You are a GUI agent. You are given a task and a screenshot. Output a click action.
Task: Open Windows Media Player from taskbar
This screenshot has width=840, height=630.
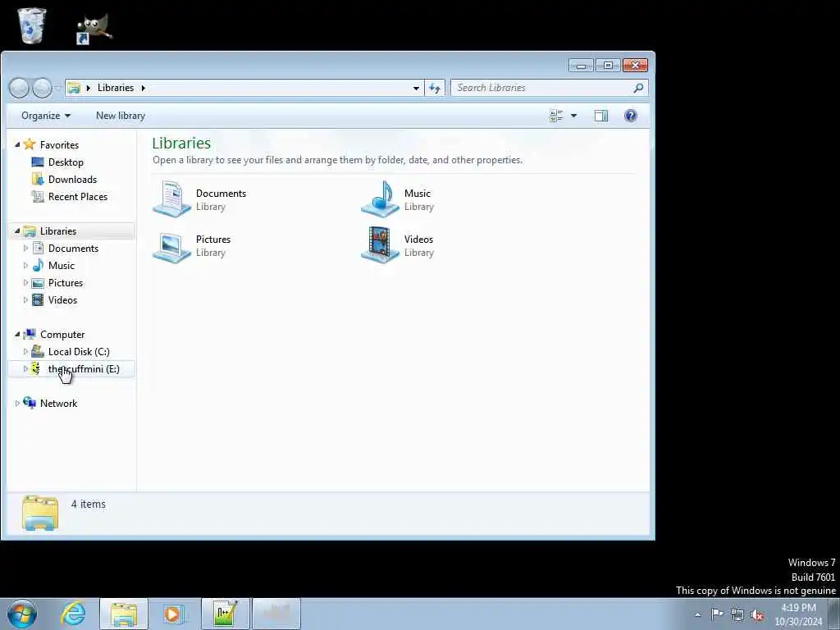(173, 614)
